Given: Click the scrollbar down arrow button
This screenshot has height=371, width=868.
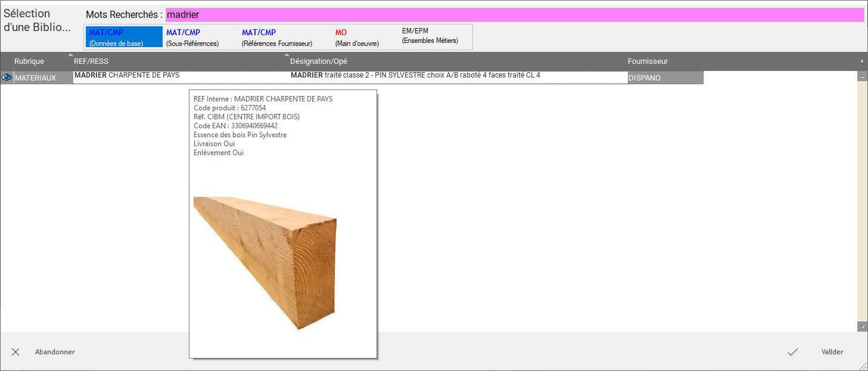Looking at the screenshot, I should 862,327.
